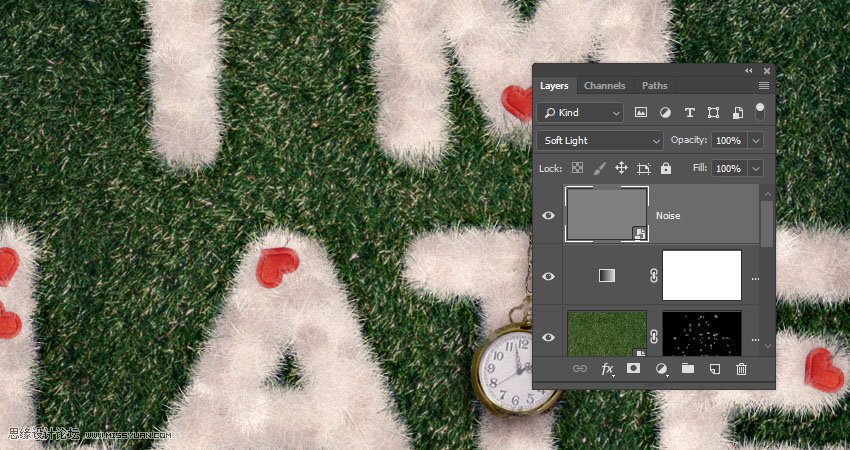Image resolution: width=850 pixels, height=450 pixels.
Task: Click scroll up arrow in layer list
Action: point(767,193)
